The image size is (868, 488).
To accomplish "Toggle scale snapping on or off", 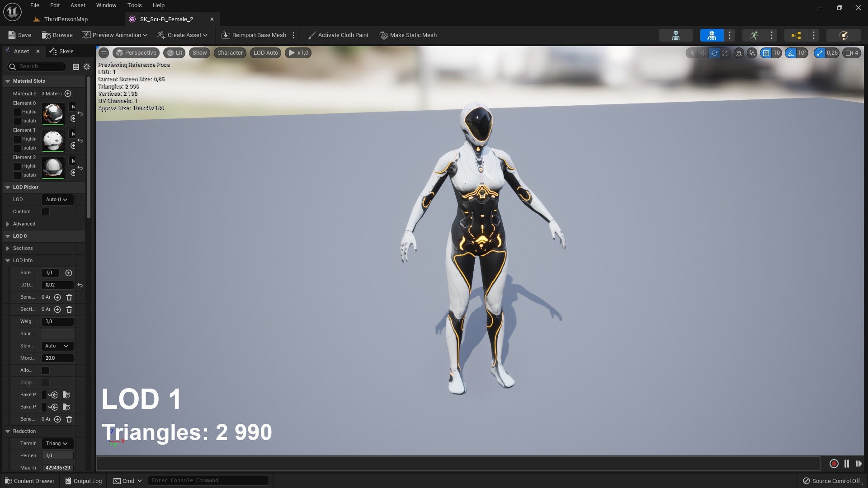I will [x=820, y=53].
